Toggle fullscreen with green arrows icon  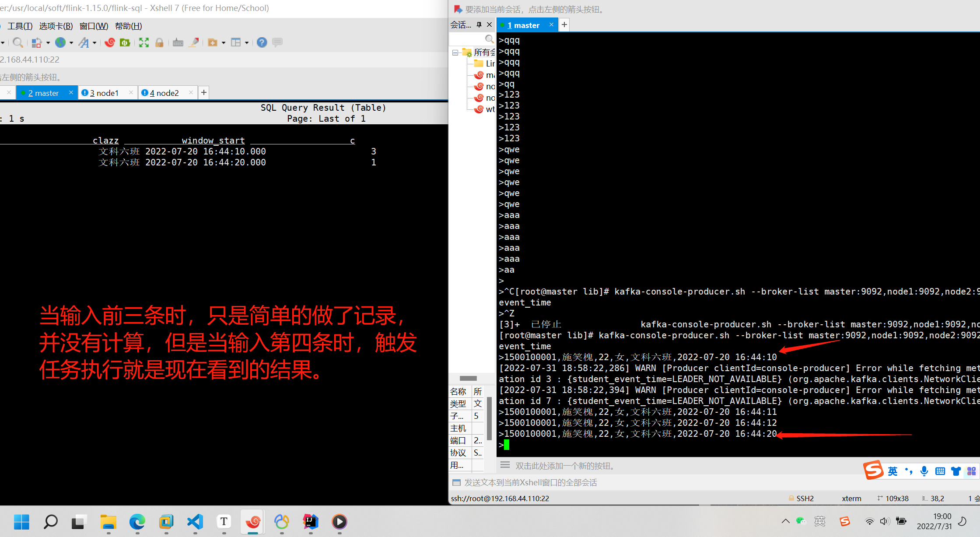coord(144,42)
